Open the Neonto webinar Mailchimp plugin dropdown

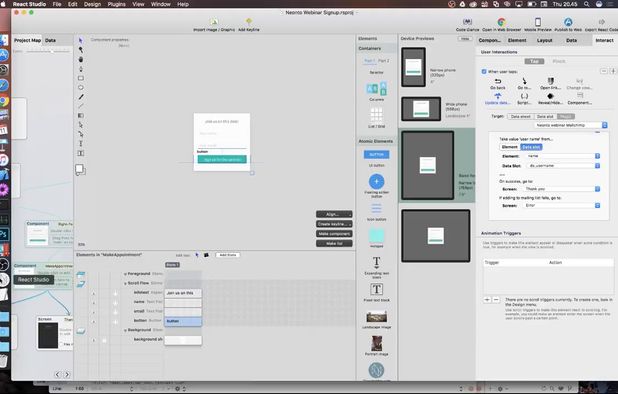pos(571,125)
